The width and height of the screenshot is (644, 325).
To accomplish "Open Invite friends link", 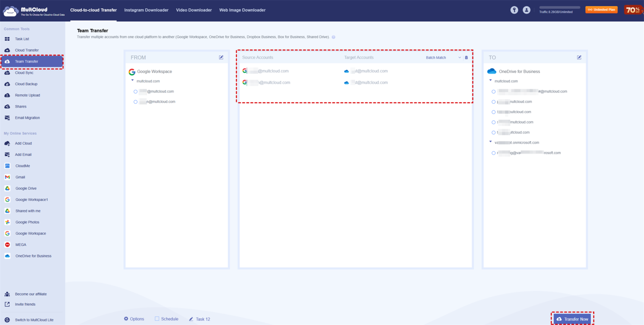I will pos(25,304).
